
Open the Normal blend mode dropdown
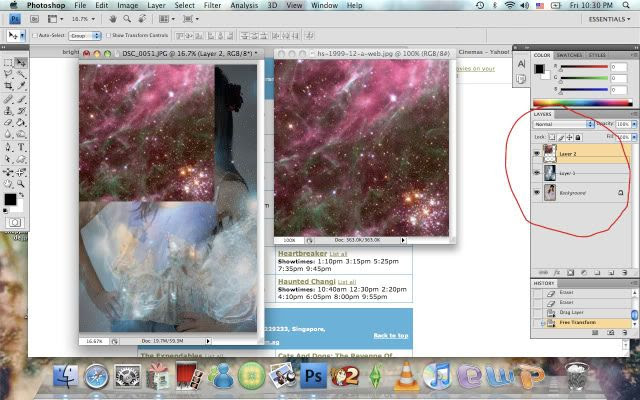(x=563, y=124)
